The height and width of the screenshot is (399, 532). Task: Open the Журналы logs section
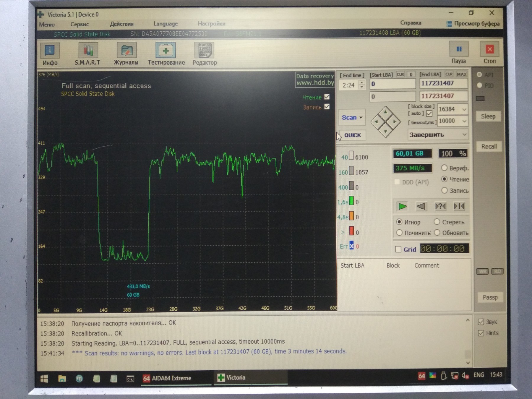click(126, 53)
